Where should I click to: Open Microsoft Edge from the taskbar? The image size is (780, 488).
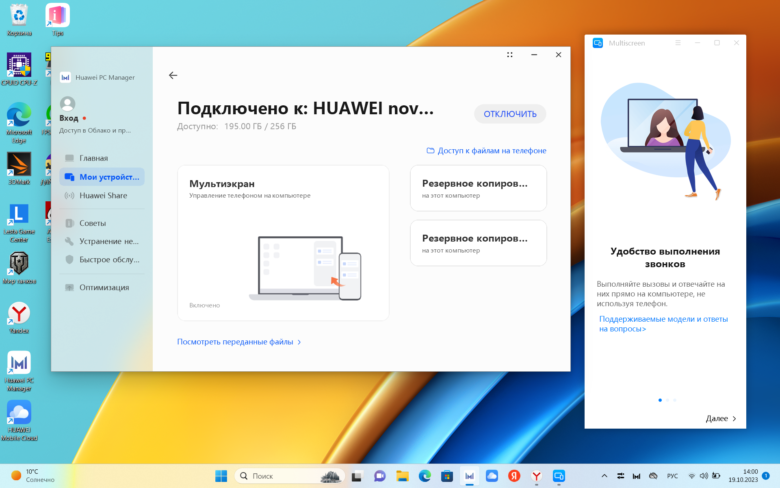424,476
